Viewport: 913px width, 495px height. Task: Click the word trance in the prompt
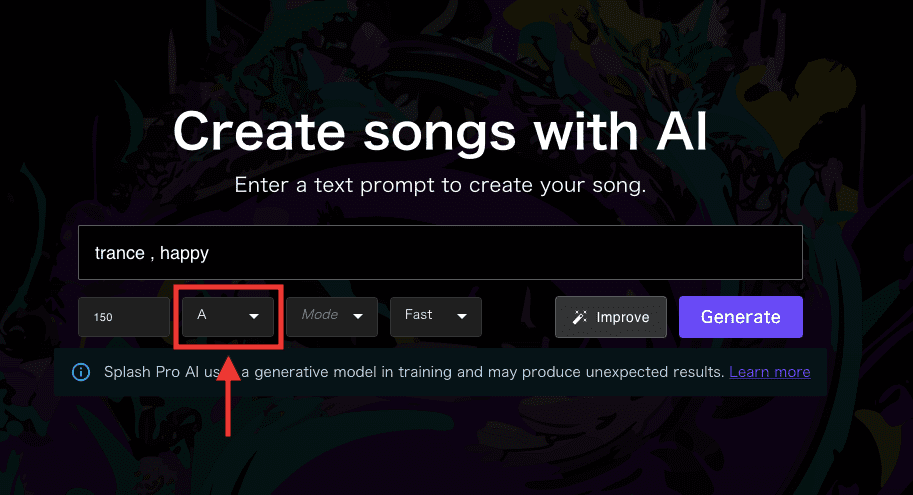coord(119,253)
